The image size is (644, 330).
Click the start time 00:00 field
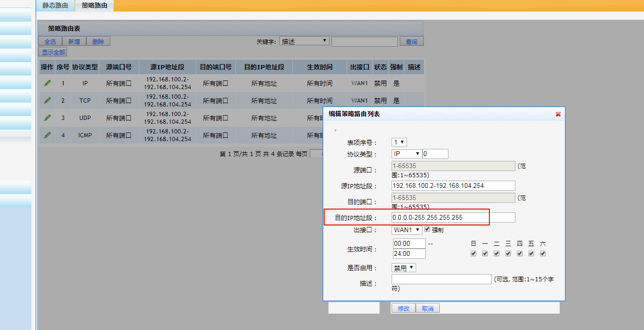coord(409,243)
